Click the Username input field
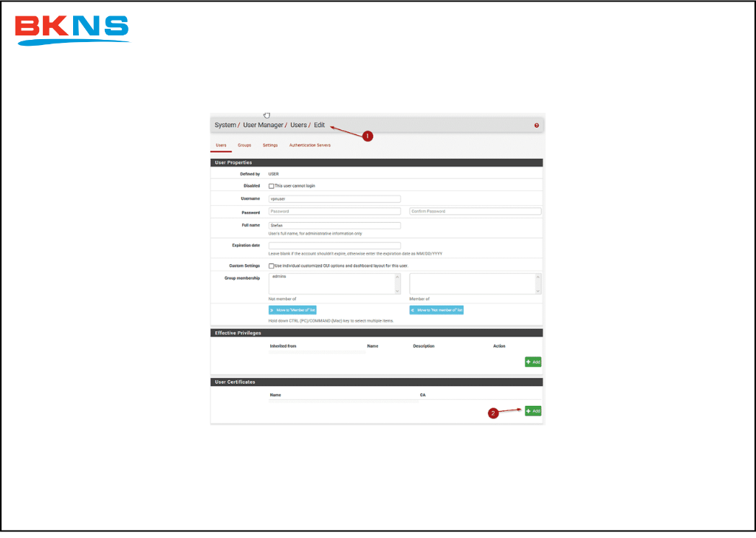 [x=334, y=199]
